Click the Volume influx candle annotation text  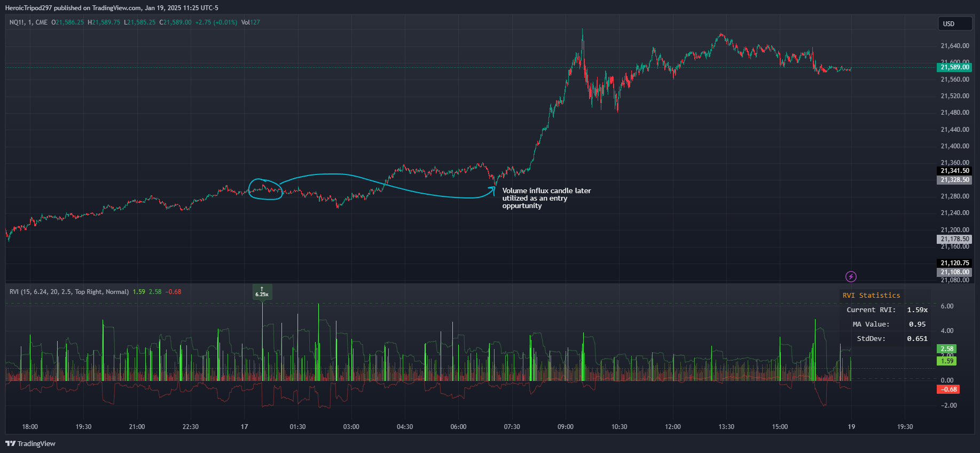coord(546,198)
